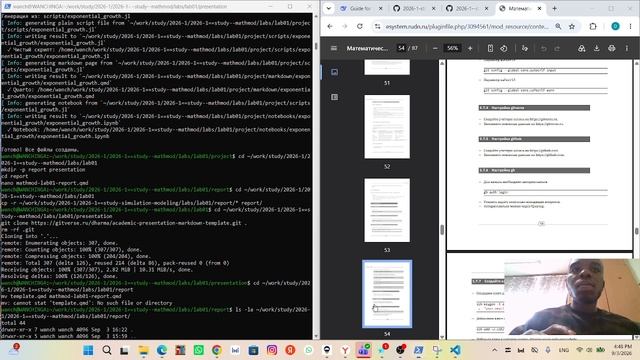This screenshot has width=640, height=360.
Task: Open Windows taskbar search
Action: point(107,350)
